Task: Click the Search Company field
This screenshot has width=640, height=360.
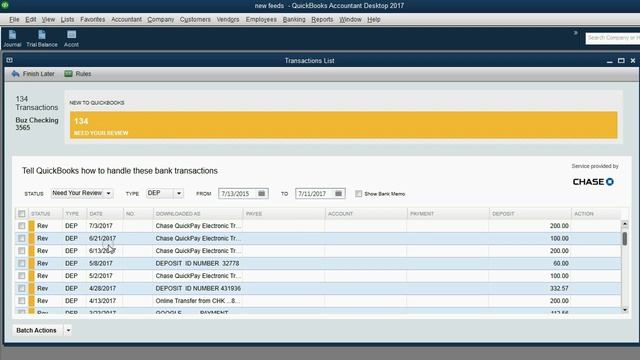Action: tap(612, 38)
